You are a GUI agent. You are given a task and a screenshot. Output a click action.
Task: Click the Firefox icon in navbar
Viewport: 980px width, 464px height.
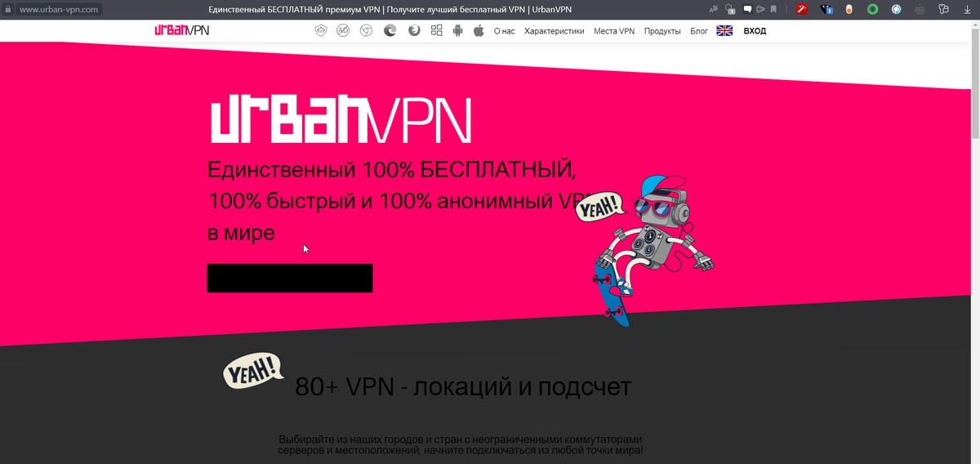tap(414, 31)
